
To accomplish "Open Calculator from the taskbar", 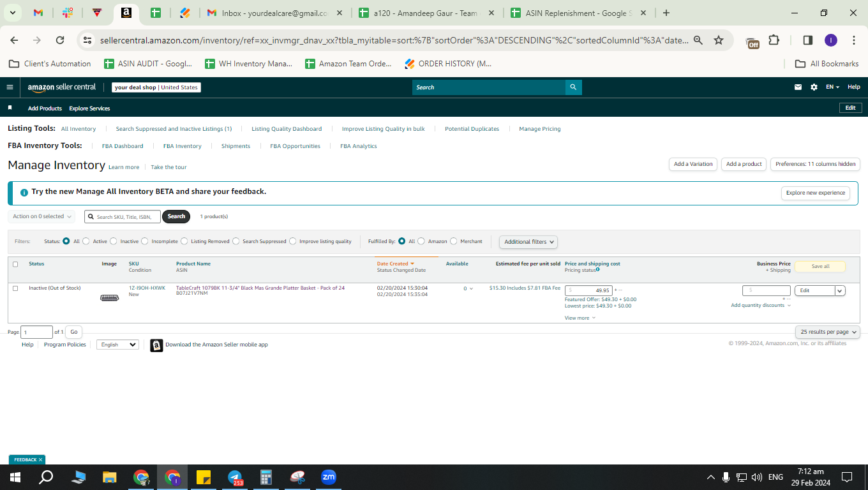I will coord(266,477).
